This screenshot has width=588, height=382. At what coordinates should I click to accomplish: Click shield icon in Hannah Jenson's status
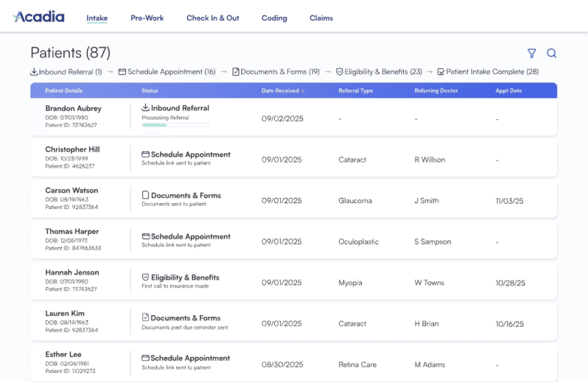coord(145,277)
